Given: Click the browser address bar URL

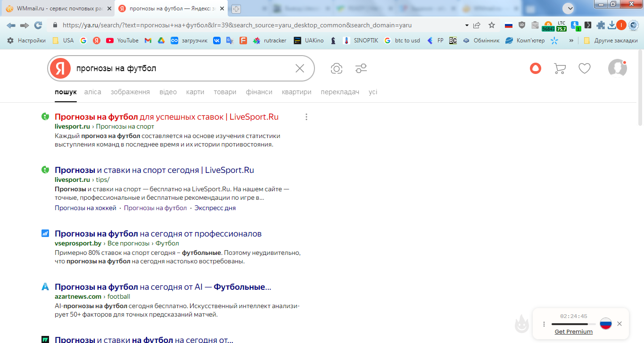Looking at the screenshot, I should tap(237, 25).
